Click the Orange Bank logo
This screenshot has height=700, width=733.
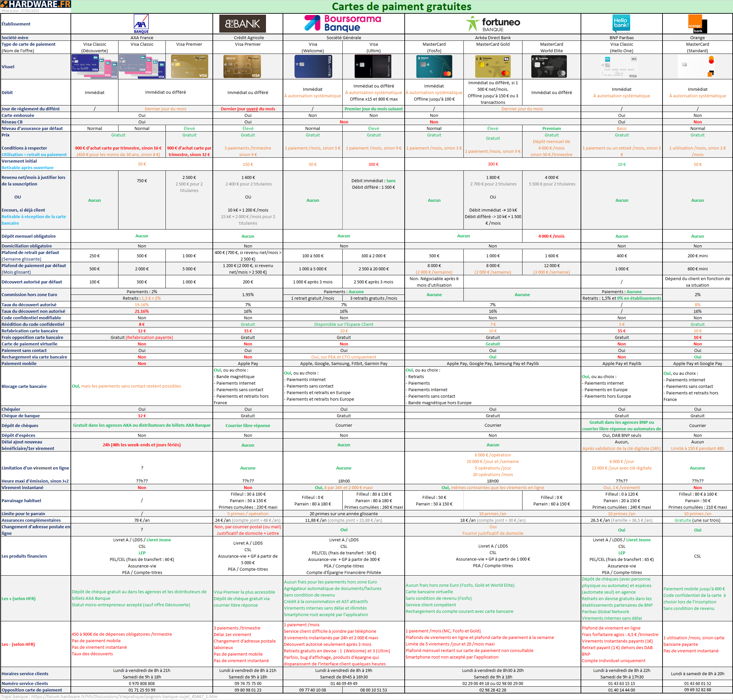coord(697,24)
